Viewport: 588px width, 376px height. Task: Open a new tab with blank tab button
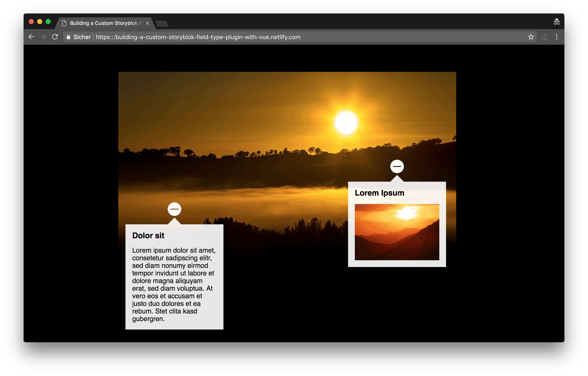click(162, 24)
